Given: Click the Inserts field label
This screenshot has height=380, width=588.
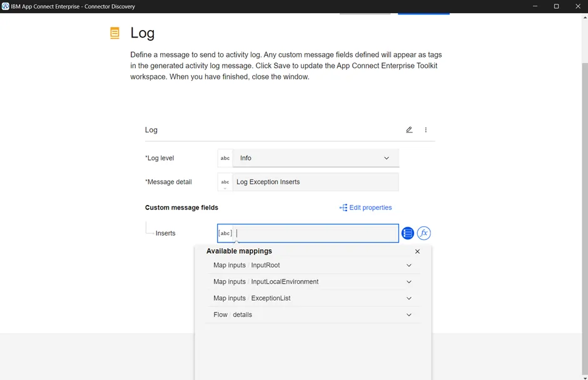Looking at the screenshot, I should point(165,233).
